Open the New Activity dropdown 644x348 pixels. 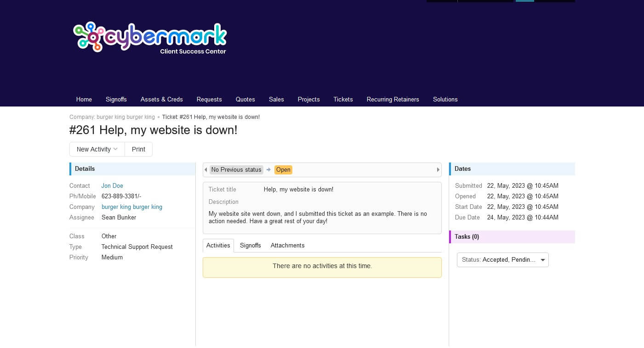97,149
